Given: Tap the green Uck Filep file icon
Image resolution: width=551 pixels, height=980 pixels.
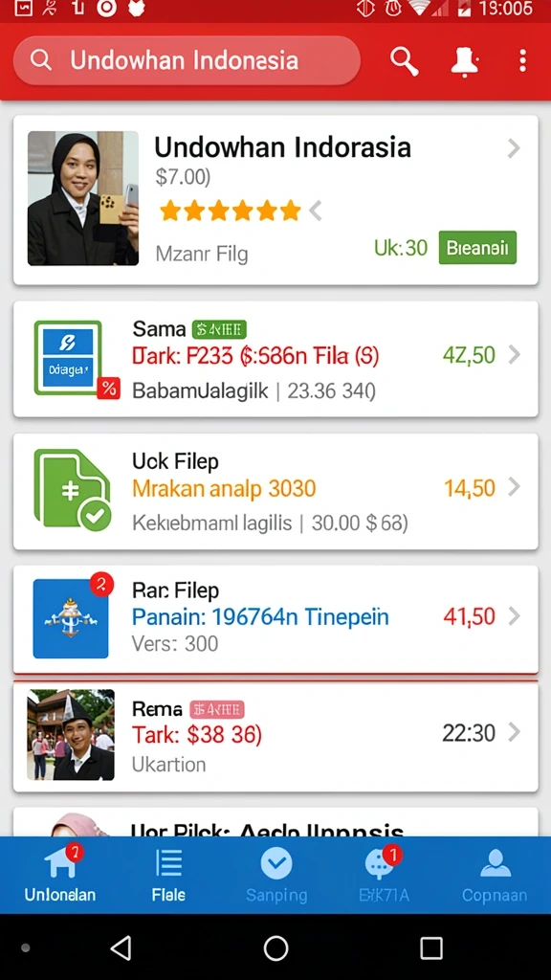Looking at the screenshot, I should [72, 489].
